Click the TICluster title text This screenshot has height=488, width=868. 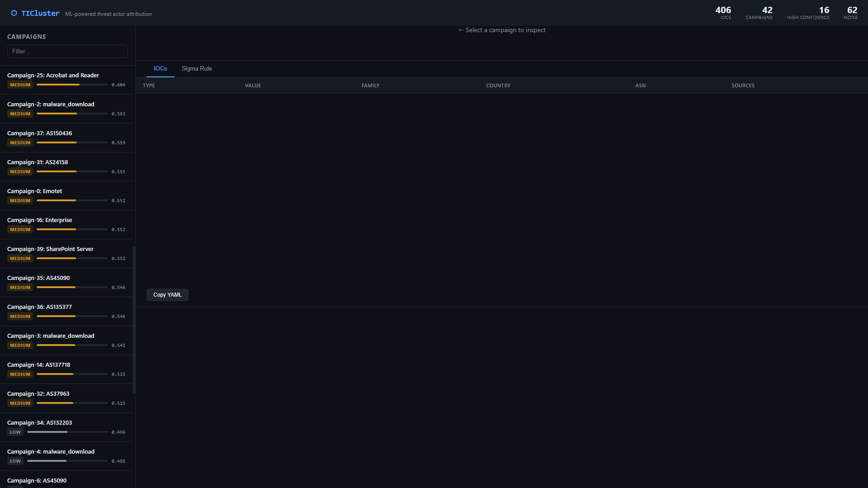coord(40,14)
